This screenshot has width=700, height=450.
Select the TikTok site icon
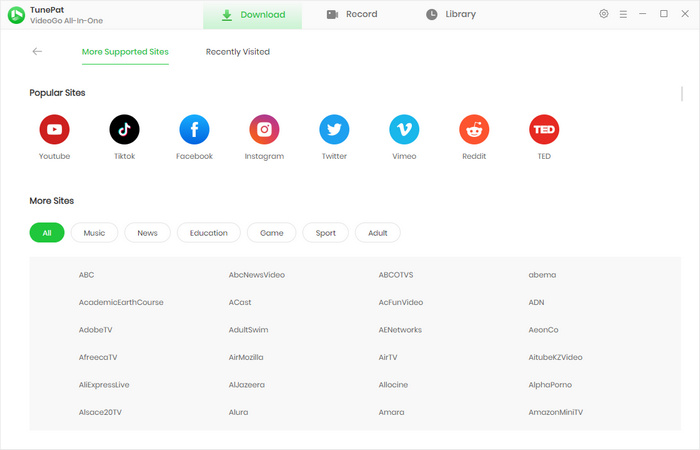(124, 129)
